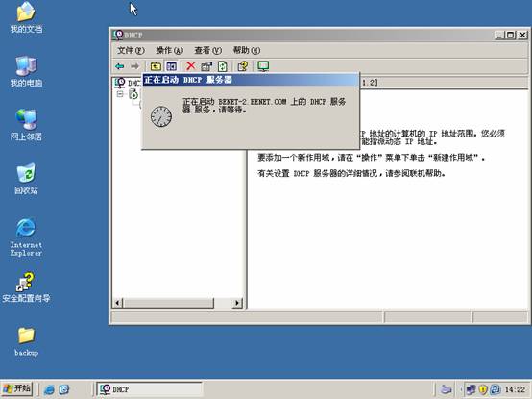Open the 操作(A) menu
The image size is (532, 399).
tap(169, 51)
